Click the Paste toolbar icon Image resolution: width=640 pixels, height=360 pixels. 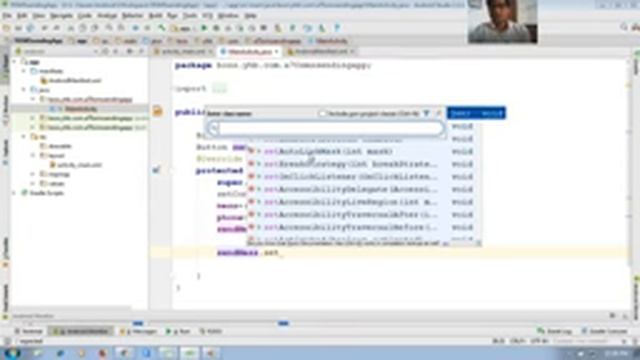pos(95,28)
